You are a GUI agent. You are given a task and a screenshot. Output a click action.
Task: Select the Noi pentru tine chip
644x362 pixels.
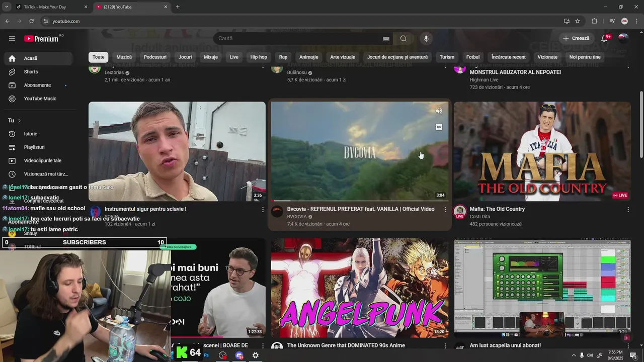tap(585, 57)
